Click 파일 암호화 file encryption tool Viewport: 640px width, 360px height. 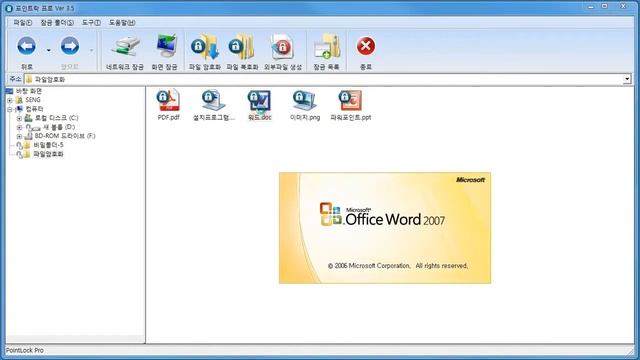pyautogui.click(x=204, y=53)
